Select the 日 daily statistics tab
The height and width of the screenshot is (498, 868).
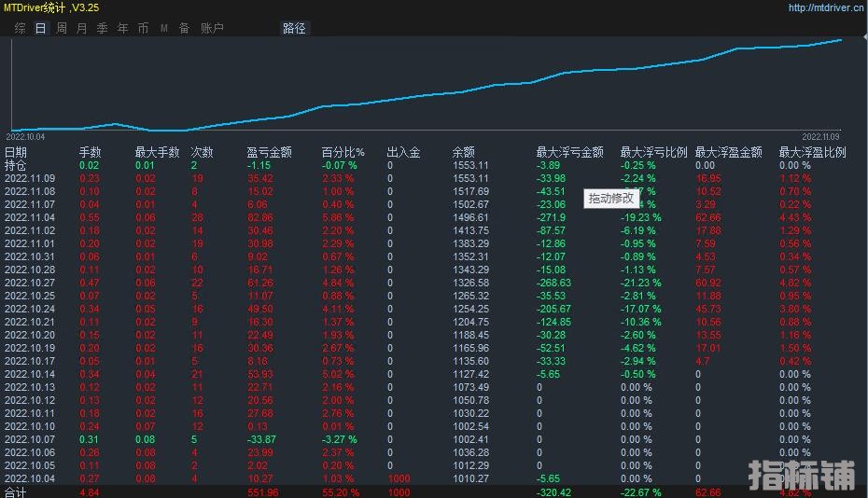click(x=40, y=28)
